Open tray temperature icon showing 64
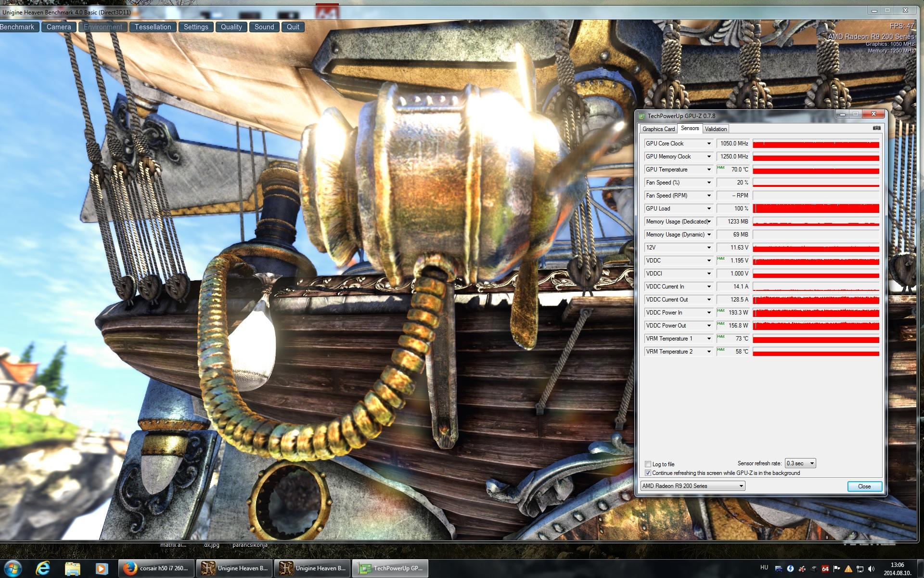The image size is (924, 578). pyautogui.click(x=825, y=569)
